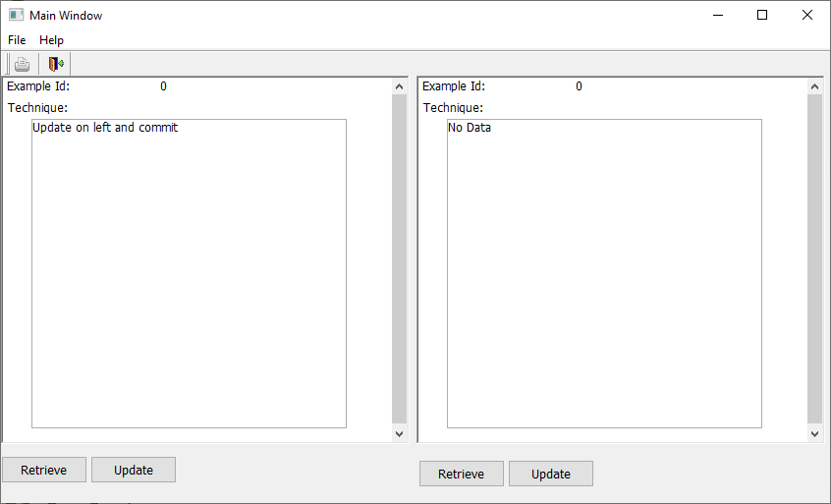Click the left panel vertical scrollbar track
Image resolution: width=831 pixels, height=504 pixels.
[399, 259]
